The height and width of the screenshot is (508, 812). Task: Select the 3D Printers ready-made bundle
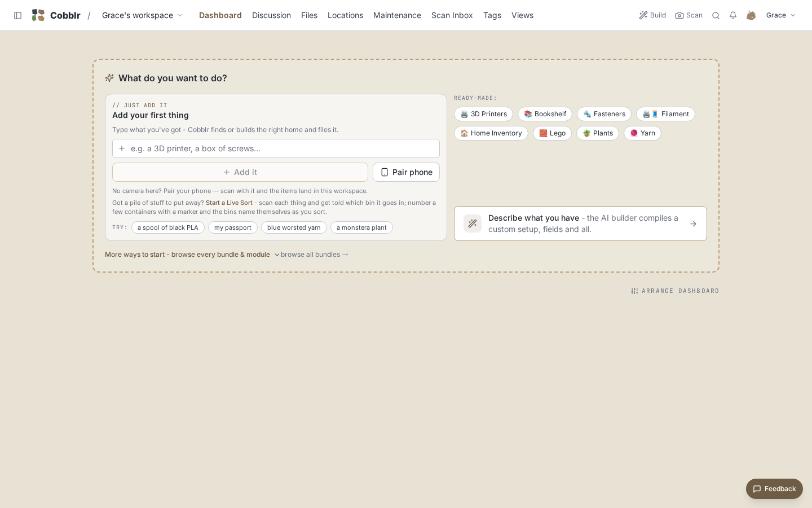483,114
